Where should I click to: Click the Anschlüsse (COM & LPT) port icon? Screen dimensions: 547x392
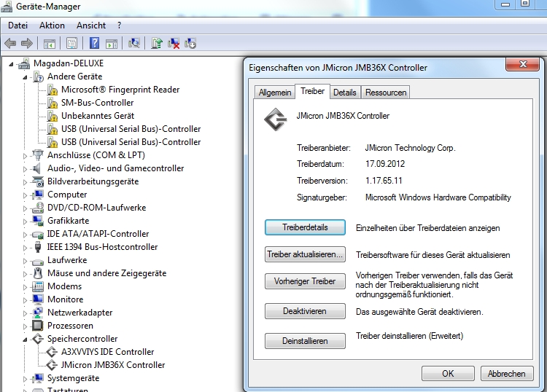pyautogui.click(x=38, y=155)
